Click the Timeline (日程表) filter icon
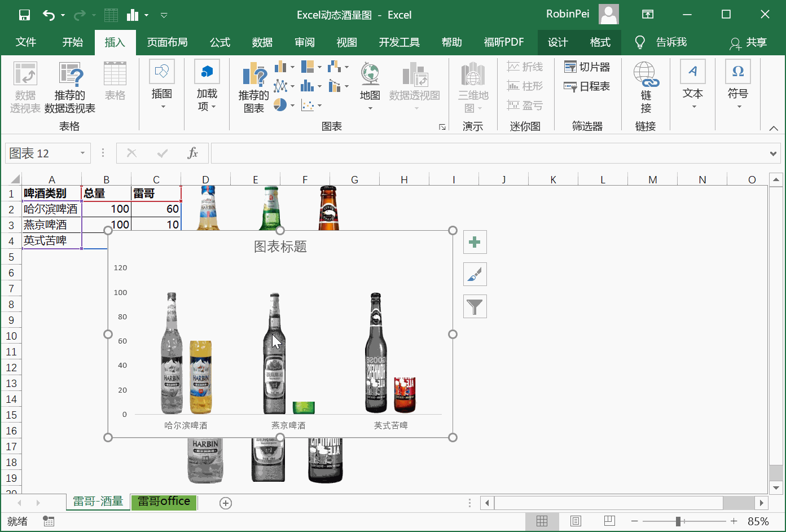The image size is (786, 532). point(570,87)
